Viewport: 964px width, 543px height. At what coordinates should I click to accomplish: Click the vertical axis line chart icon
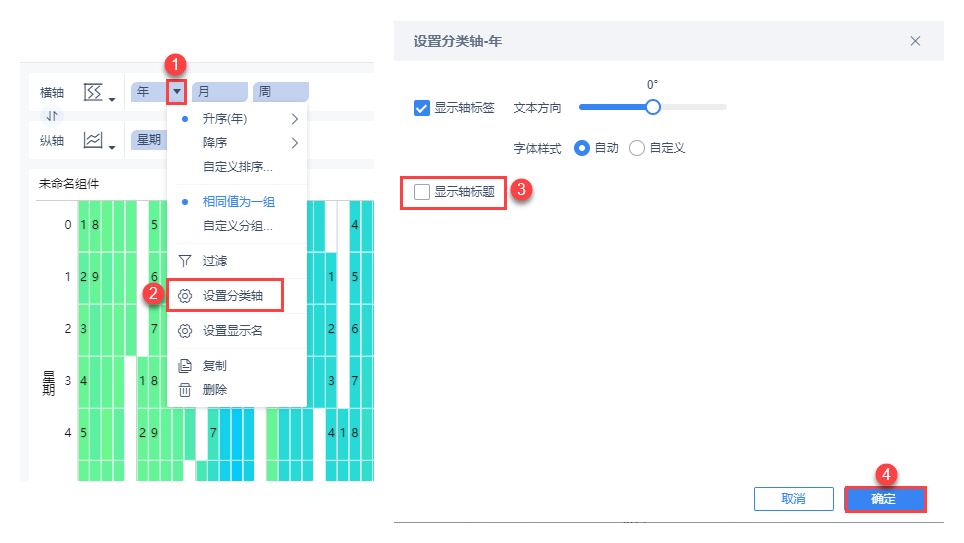point(93,141)
